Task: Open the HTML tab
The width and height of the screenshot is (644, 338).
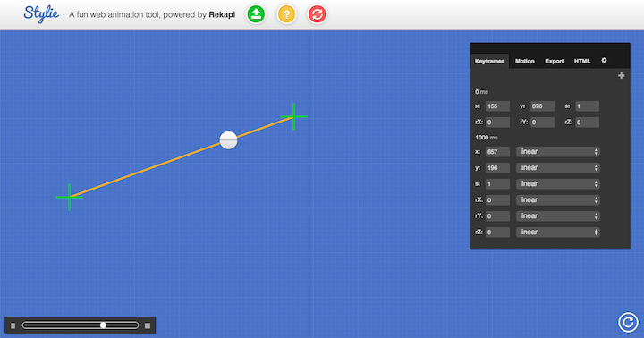Action: 582,61
